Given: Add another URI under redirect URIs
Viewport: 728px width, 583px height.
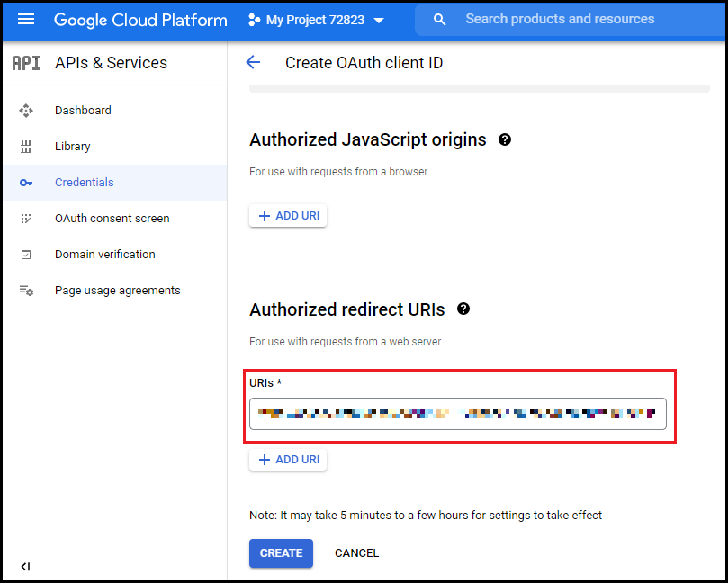Looking at the screenshot, I should [288, 460].
